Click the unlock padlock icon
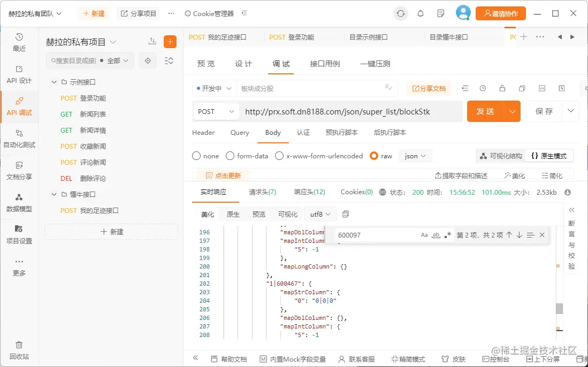The image size is (588, 367). coord(502,88)
